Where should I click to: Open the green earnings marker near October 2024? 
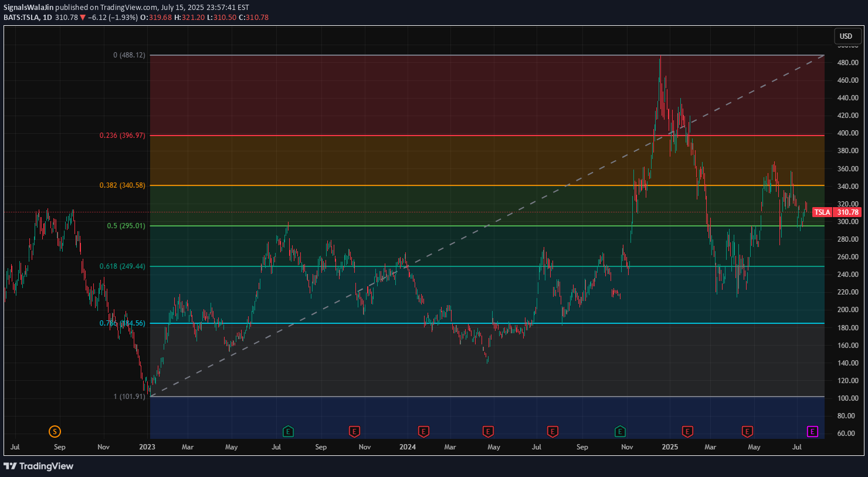(x=620, y=432)
